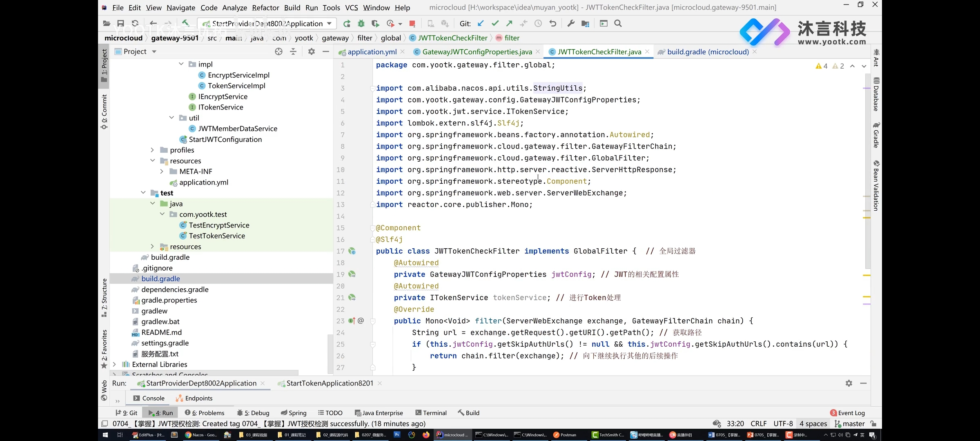Close the JWTTokenCheckFilter.java tab
980x441 pixels.
(647, 52)
